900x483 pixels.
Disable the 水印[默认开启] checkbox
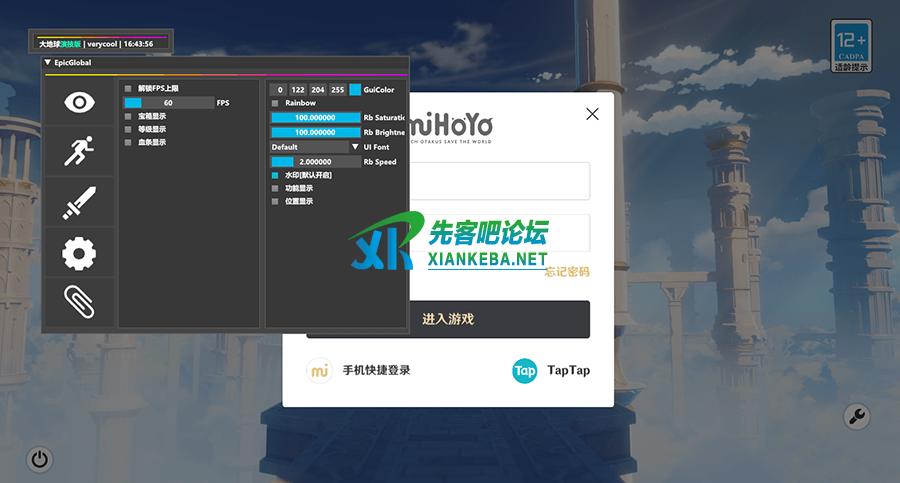point(276,175)
